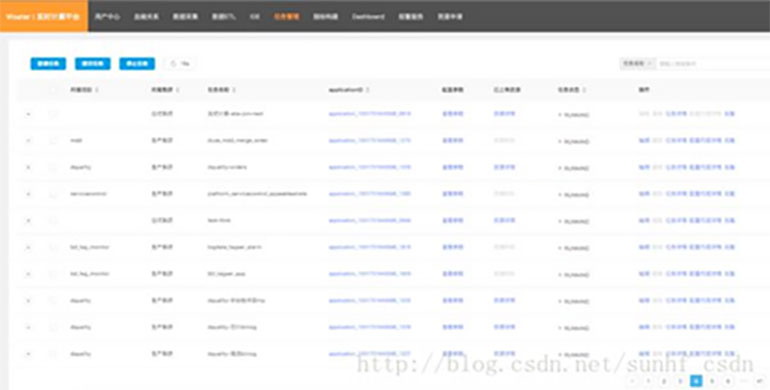Expand the servicecontrol row with its arrow

(28, 194)
